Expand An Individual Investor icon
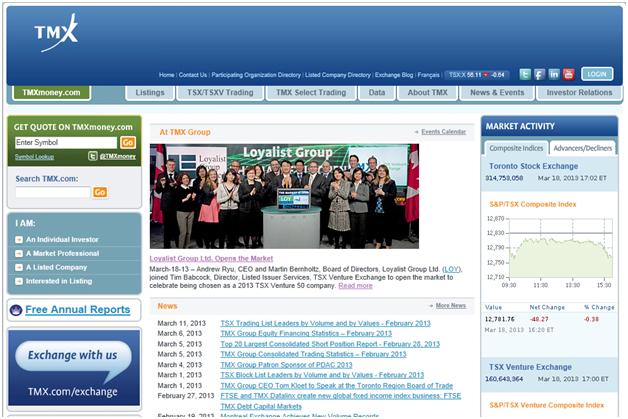This screenshot has width=628, height=419. [x=19, y=240]
